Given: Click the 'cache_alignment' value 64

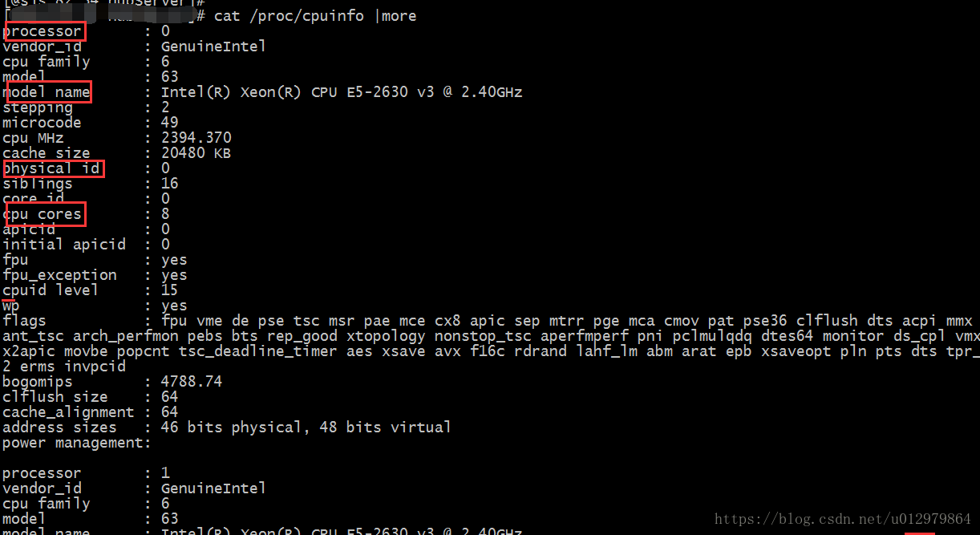Looking at the screenshot, I should 170,412.
